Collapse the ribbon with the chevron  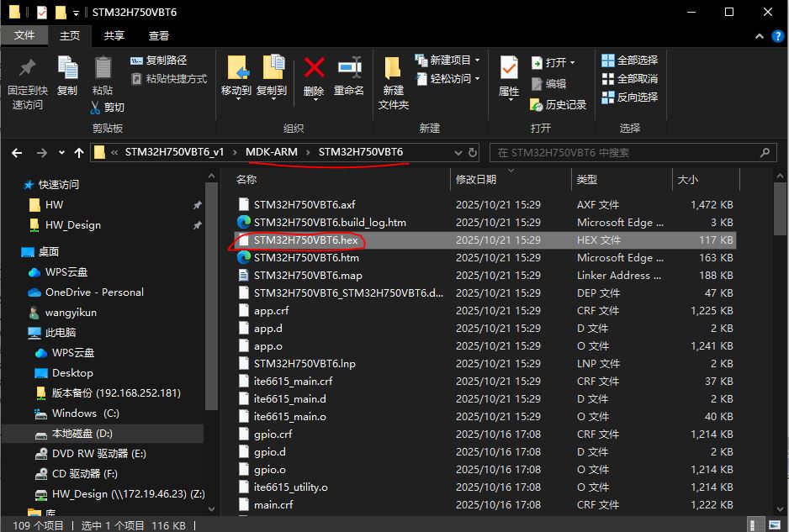pyautogui.click(x=760, y=36)
